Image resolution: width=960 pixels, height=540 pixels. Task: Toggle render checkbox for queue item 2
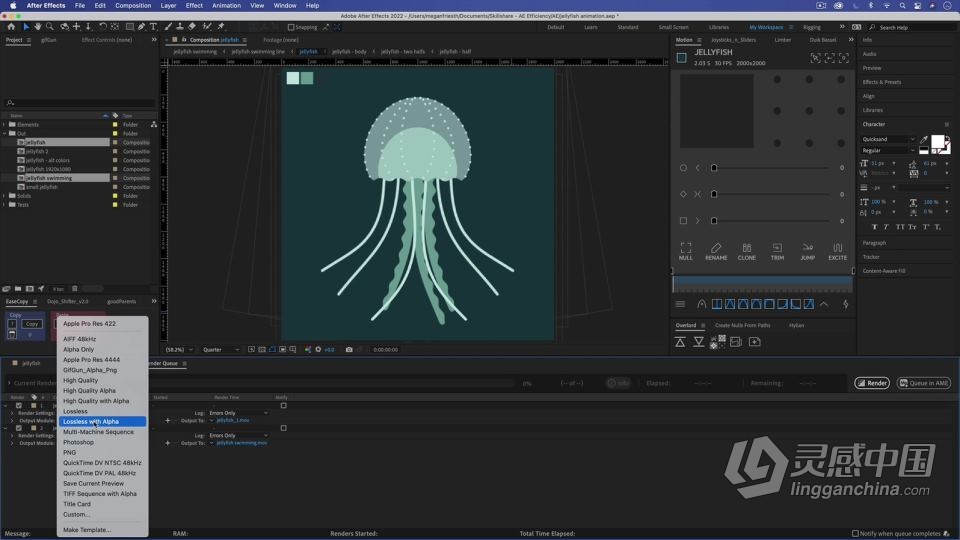click(19, 428)
